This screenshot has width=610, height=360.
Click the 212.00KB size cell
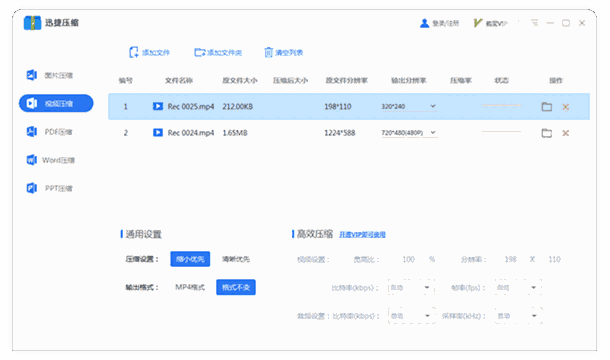coord(238,106)
